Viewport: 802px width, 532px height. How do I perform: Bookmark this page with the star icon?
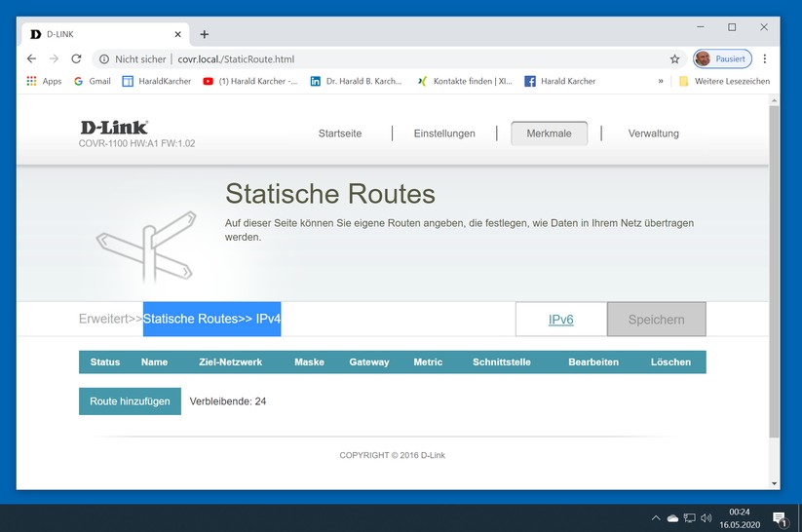pos(674,58)
